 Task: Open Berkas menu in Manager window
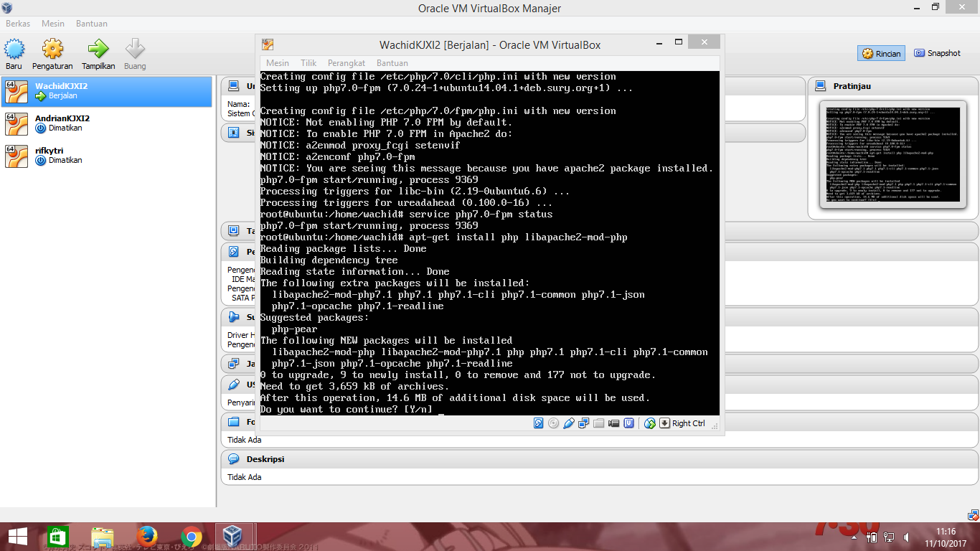point(18,24)
